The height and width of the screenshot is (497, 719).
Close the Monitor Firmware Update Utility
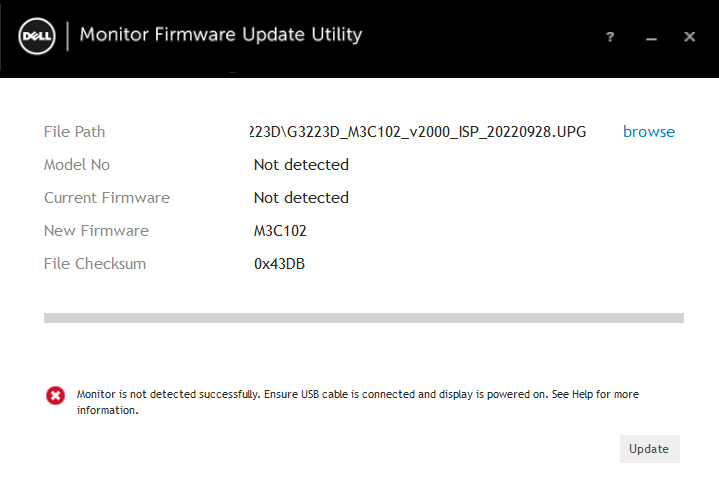point(689,37)
